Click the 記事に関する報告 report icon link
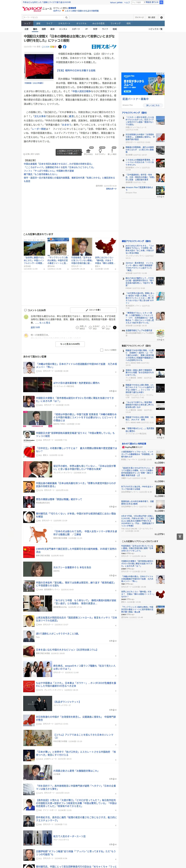This screenshot has height=868, width=186. (31, 154)
